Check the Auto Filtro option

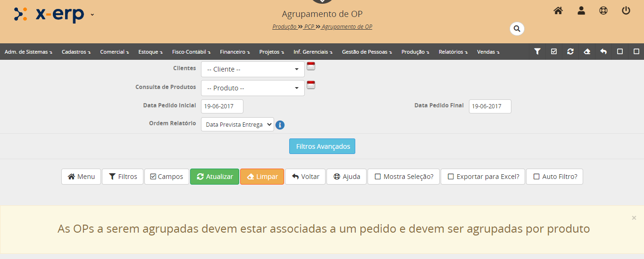[536, 177]
